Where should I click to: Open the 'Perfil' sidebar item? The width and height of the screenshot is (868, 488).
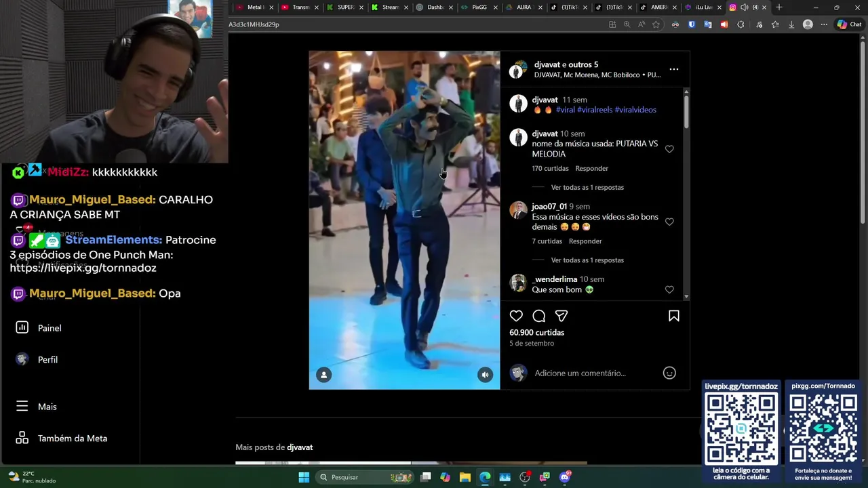(x=37, y=360)
